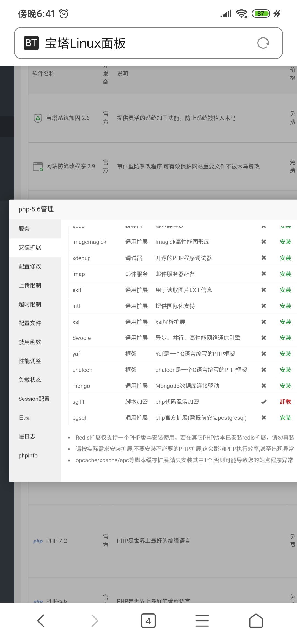Click the X status icon for imap

click(263, 274)
